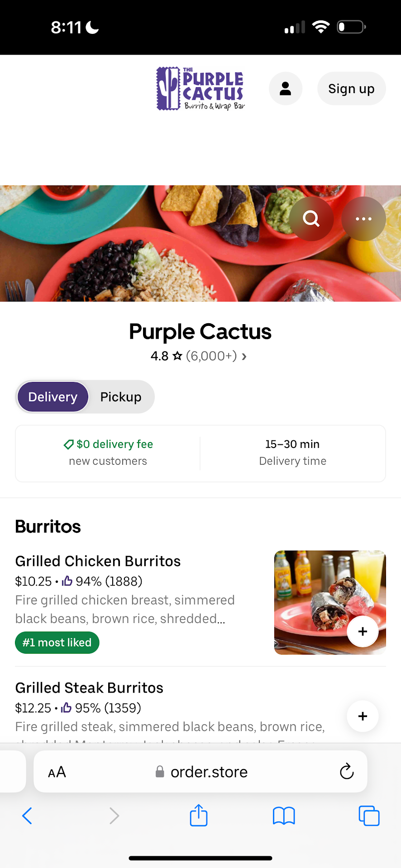Open Safari tabs overview icon
The height and width of the screenshot is (868, 401).
coord(369,816)
